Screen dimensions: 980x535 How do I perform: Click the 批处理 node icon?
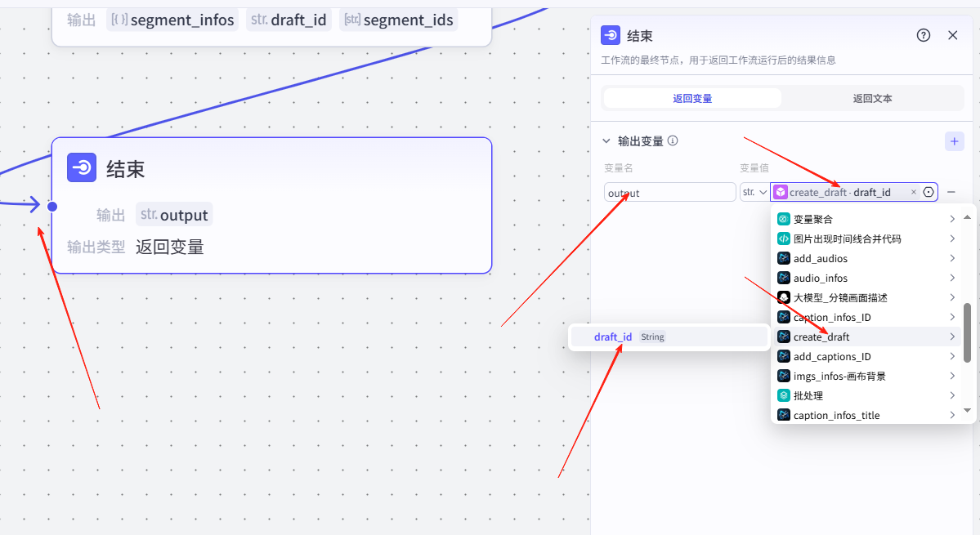tap(783, 395)
